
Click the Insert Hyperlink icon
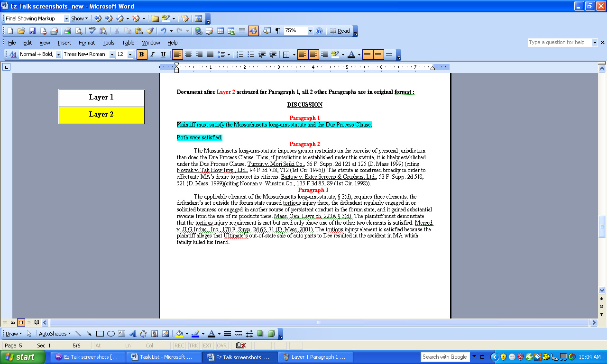[198, 31]
